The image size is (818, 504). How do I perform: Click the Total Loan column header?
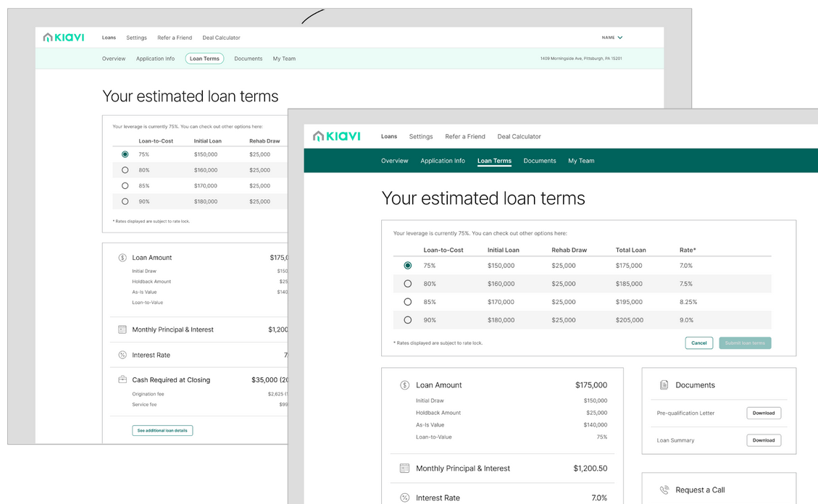(x=630, y=250)
